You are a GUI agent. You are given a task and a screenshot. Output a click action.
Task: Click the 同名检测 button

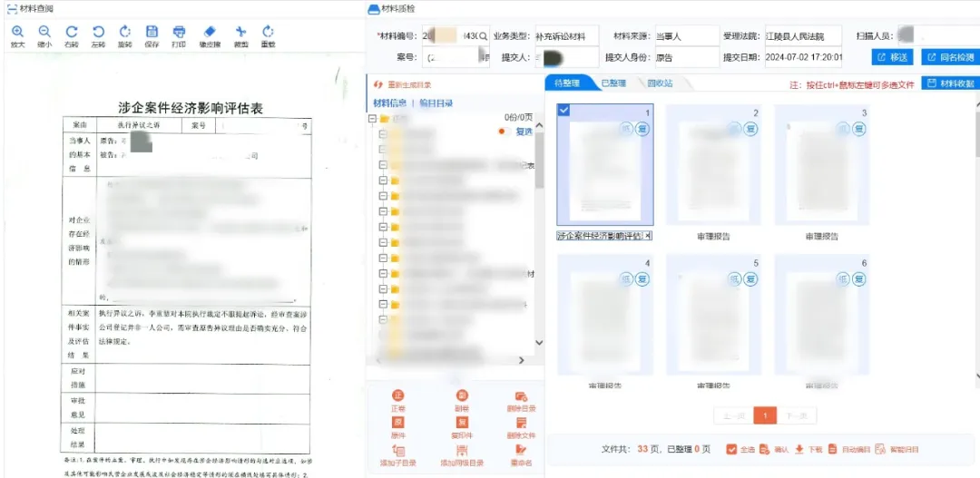point(951,57)
